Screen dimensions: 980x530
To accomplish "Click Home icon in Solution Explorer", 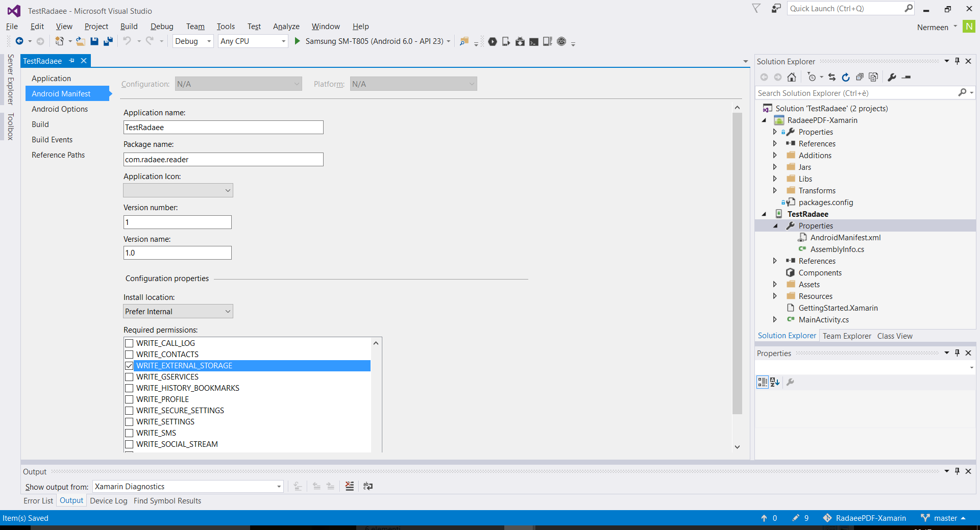I will pyautogui.click(x=792, y=77).
